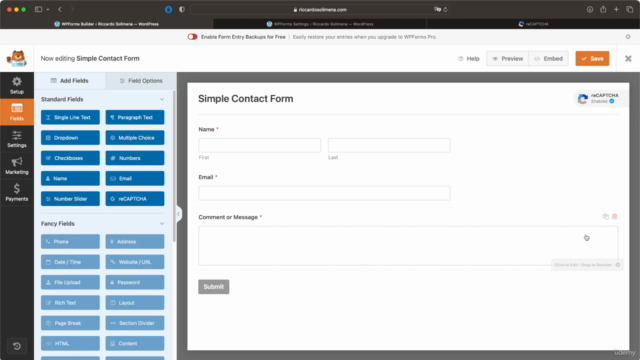Add a Single Line Text field

pyautogui.click(x=70, y=117)
